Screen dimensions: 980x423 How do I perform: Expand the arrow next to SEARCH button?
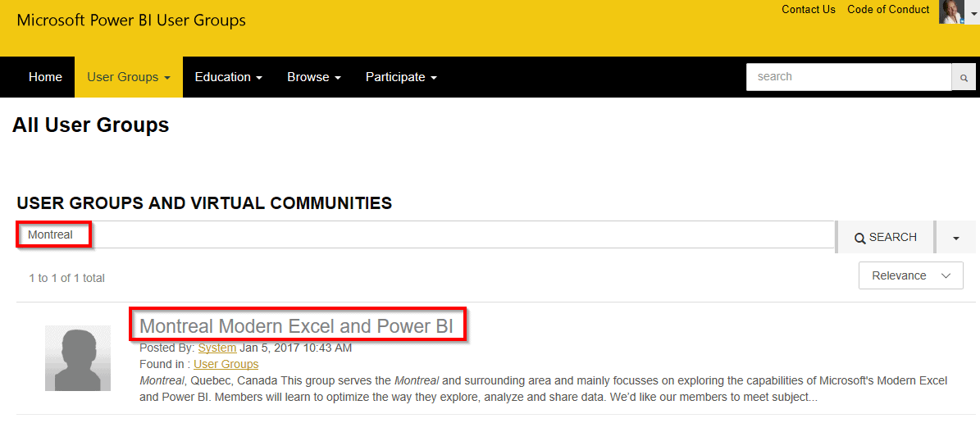pos(956,238)
